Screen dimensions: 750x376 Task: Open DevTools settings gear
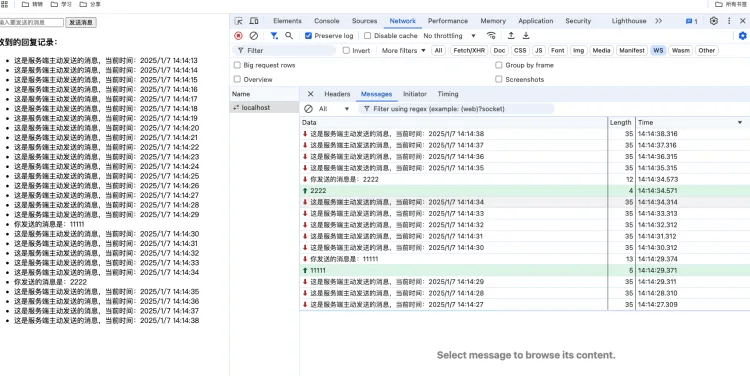click(714, 21)
